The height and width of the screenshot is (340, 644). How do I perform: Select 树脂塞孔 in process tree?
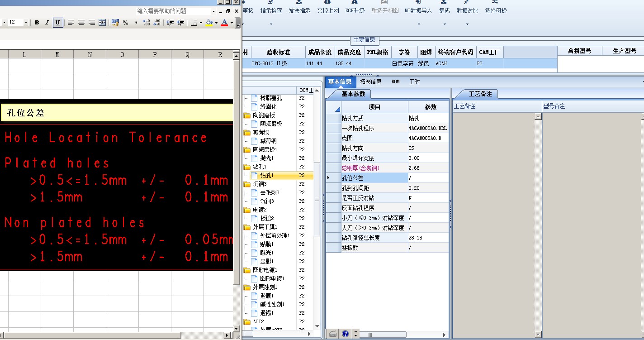tap(271, 98)
